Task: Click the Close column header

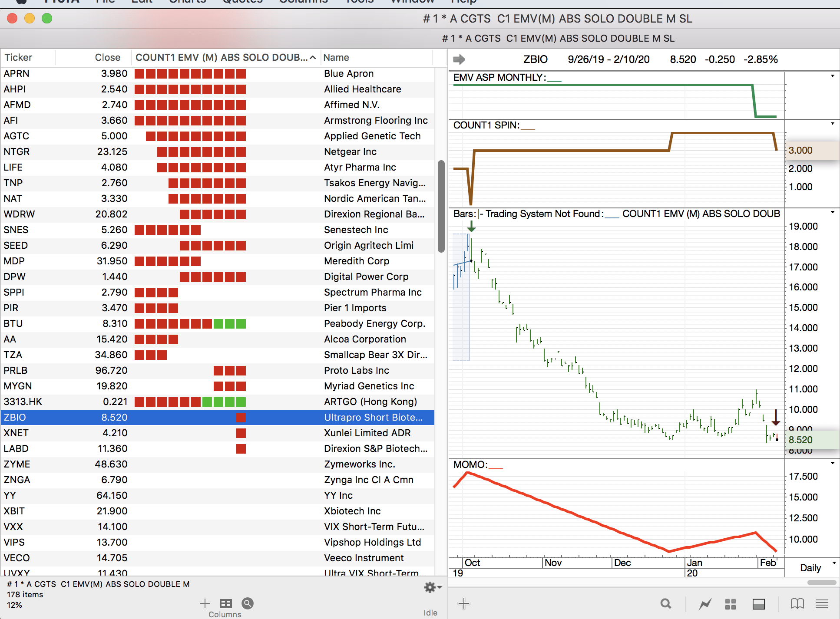Action: (x=107, y=57)
